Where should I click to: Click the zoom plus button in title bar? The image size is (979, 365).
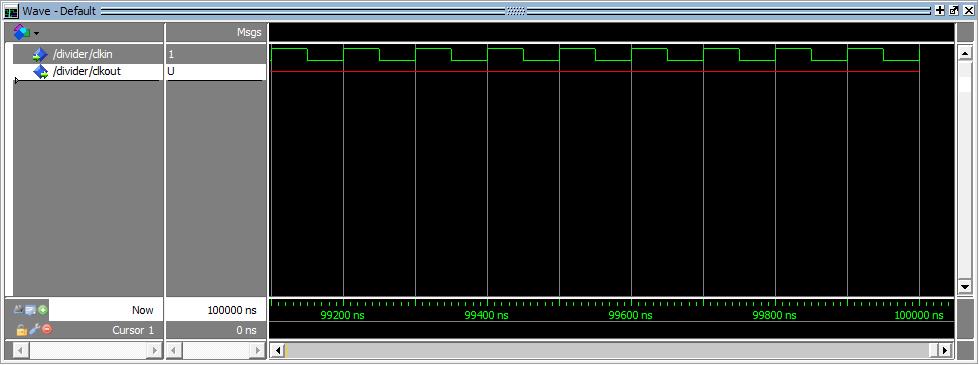click(940, 11)
